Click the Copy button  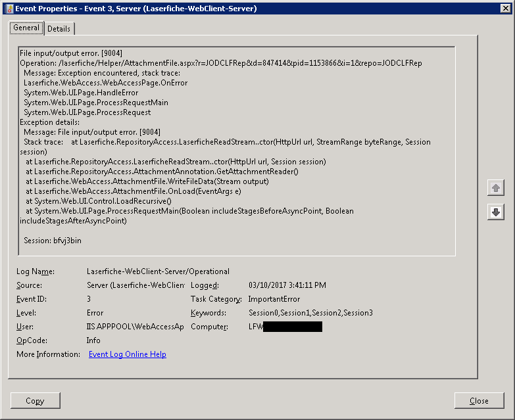coord(35,401)
